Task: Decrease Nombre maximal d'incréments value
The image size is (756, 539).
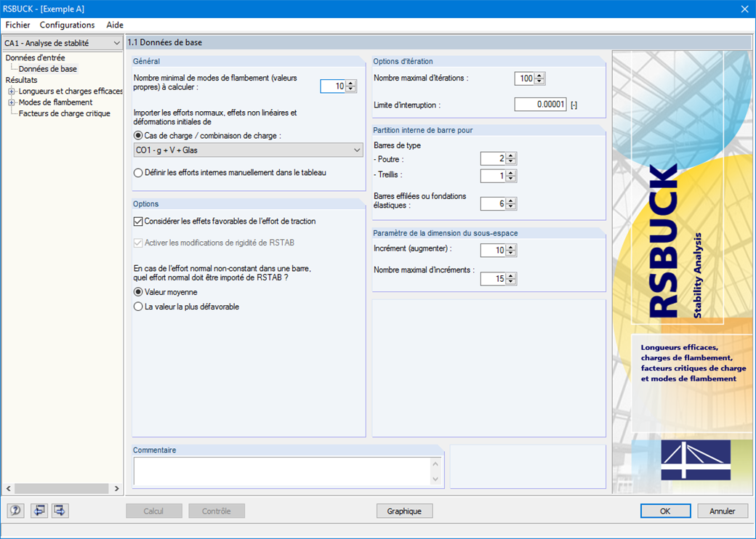Action: point(511,281)
